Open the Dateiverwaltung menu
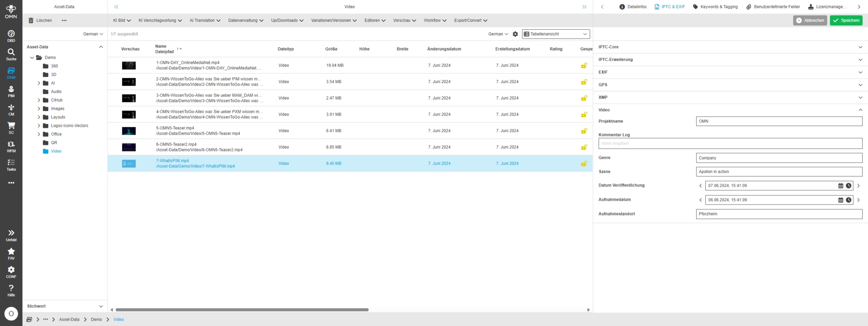The image size is (868, 326). [x=246, y=20]
